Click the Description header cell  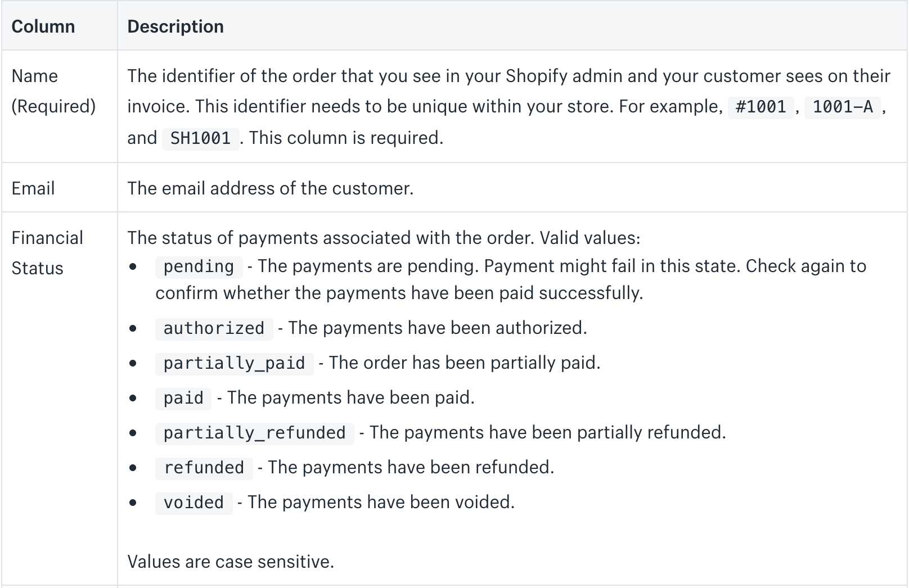point(512,26)
